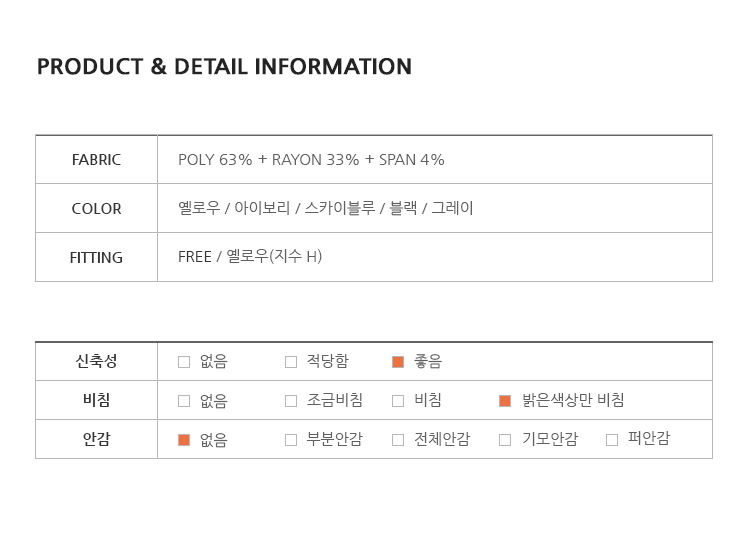Check the 안감 '전체안감' checkbox

tap(398, 439)
